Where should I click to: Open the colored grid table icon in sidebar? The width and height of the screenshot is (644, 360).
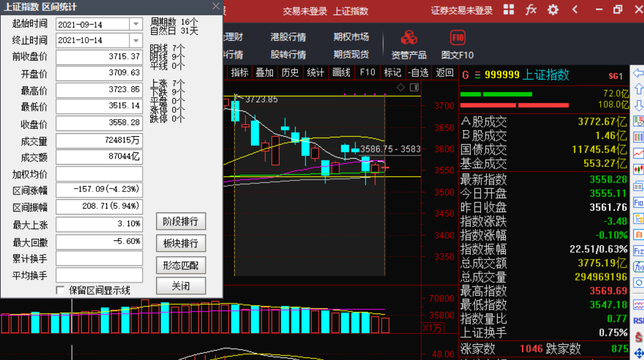638,137
